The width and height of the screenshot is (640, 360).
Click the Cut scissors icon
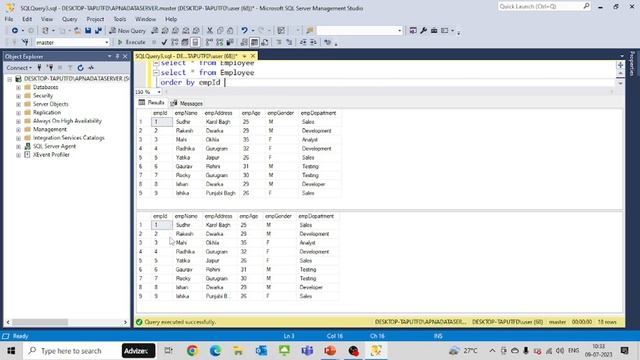pos(210,31)
